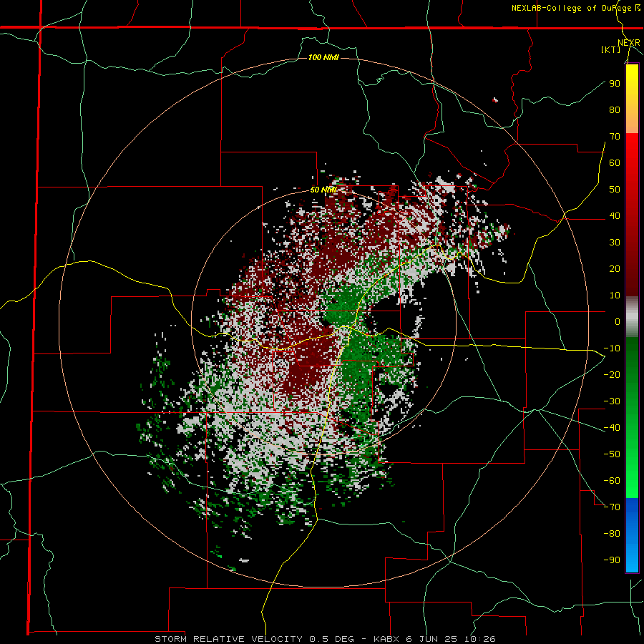Click the [KT] units label

[x=611, y=49]
